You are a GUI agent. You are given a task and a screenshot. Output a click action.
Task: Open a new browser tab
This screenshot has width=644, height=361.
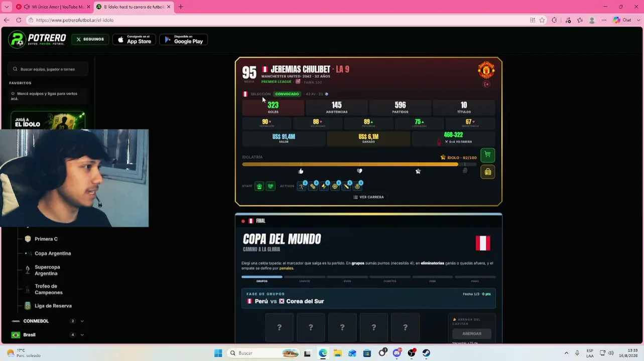181,7
